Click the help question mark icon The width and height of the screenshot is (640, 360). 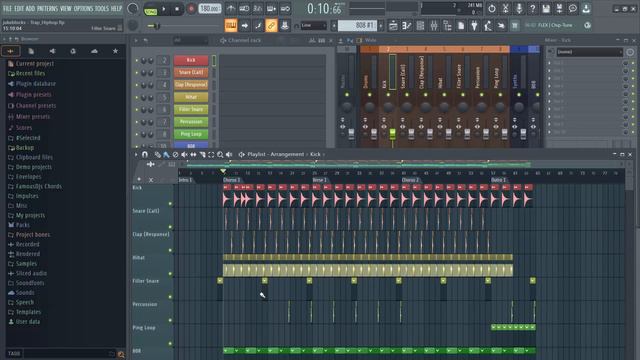(532, 9)
